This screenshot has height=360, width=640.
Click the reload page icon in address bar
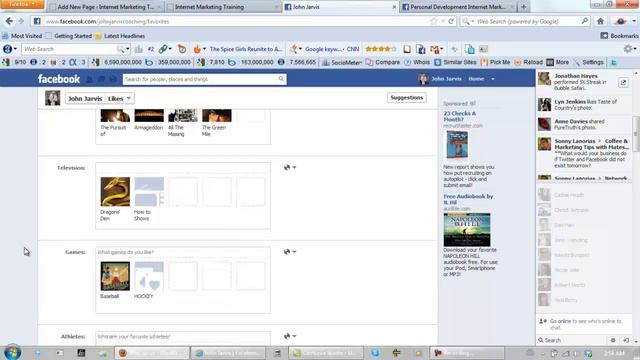point(451,21)
